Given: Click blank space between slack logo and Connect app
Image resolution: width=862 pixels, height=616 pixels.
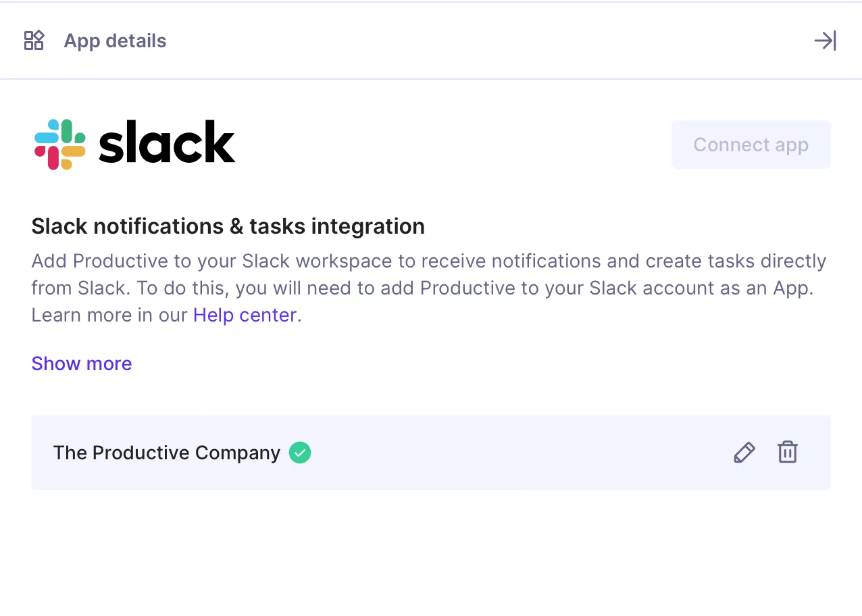Looking at the screenshot, I should [453, 145].
